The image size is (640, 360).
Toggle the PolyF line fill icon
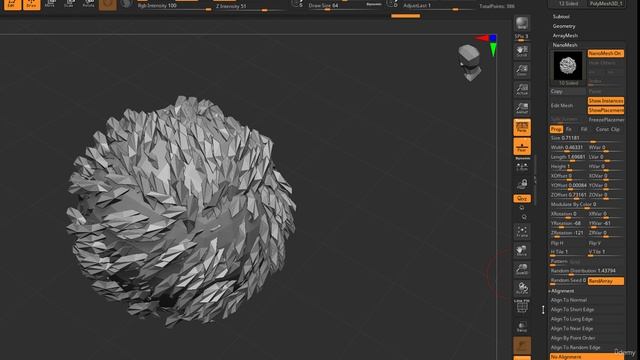point(522,307)
